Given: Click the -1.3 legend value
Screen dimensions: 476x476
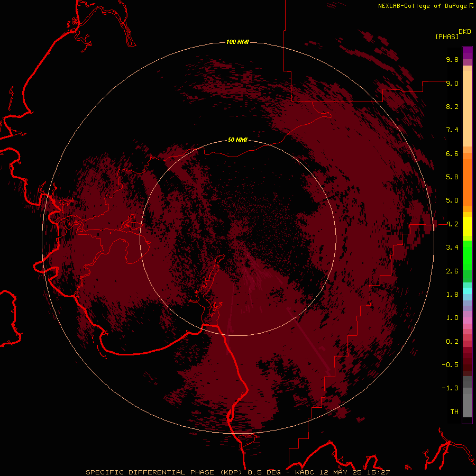Looking at the screenshot, I should point(450,388).
